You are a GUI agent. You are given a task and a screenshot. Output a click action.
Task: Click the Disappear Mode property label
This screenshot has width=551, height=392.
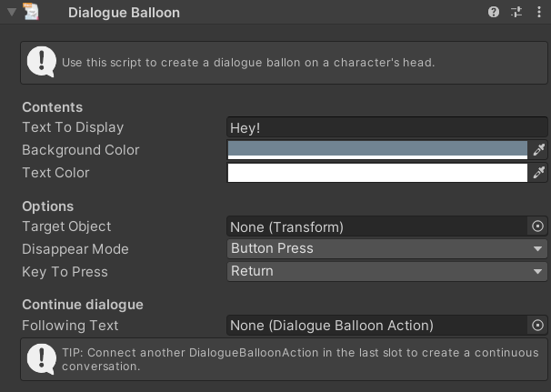[75, 249]
